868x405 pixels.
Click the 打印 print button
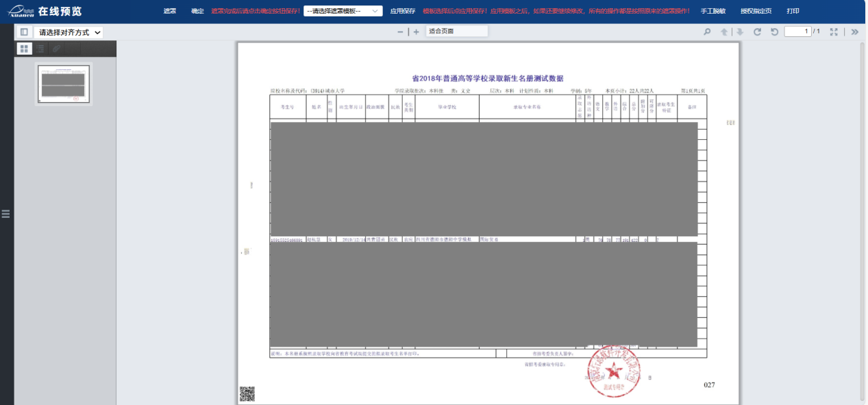[793, 12]
